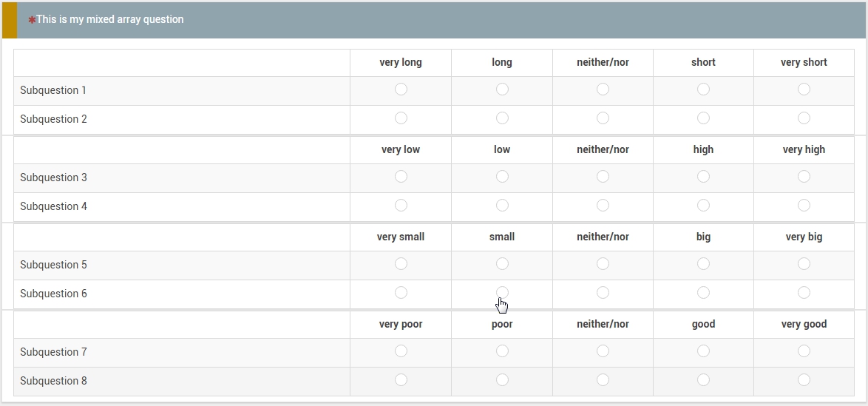This screenshot has width=868, height=406.
Task: Mark Subquestion 6 as "very big"
Action: coord(804,293)
